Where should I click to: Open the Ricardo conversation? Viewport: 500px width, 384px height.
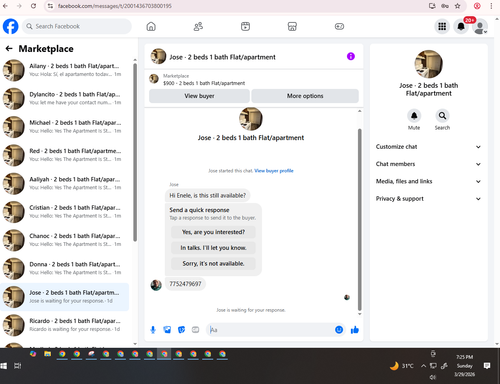pyautogui.click(x=65, y=325)
